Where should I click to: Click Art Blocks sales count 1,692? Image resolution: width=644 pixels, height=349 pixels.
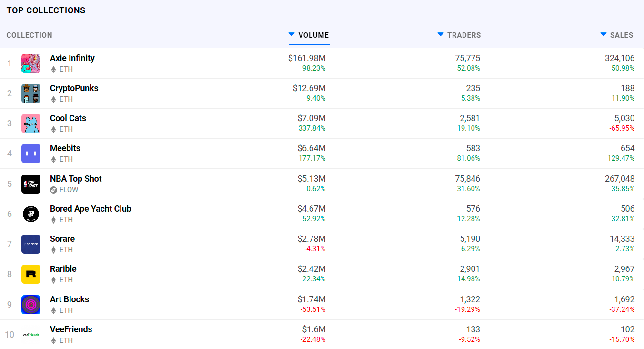point(624,299)
